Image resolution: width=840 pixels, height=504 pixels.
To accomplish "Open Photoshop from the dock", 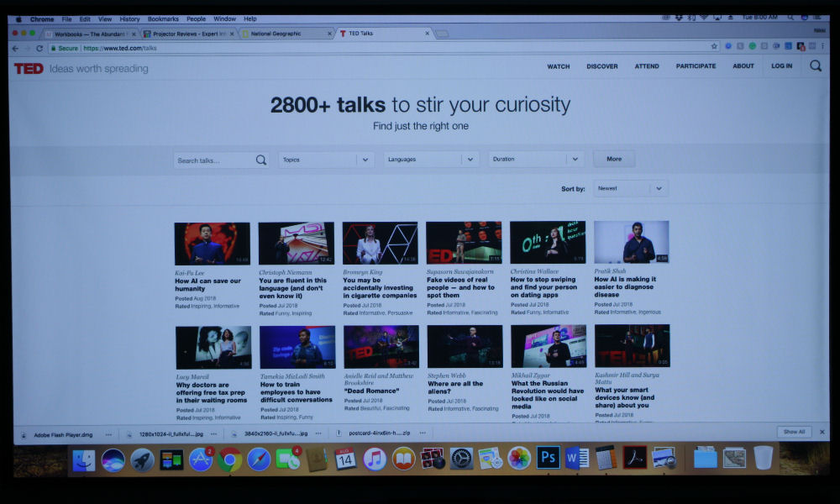I will click(548, 458).
